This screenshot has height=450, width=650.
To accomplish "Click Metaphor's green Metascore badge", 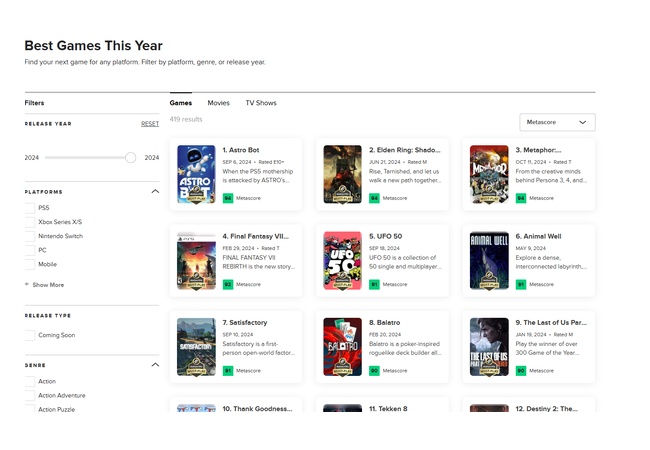I will 521,198.
